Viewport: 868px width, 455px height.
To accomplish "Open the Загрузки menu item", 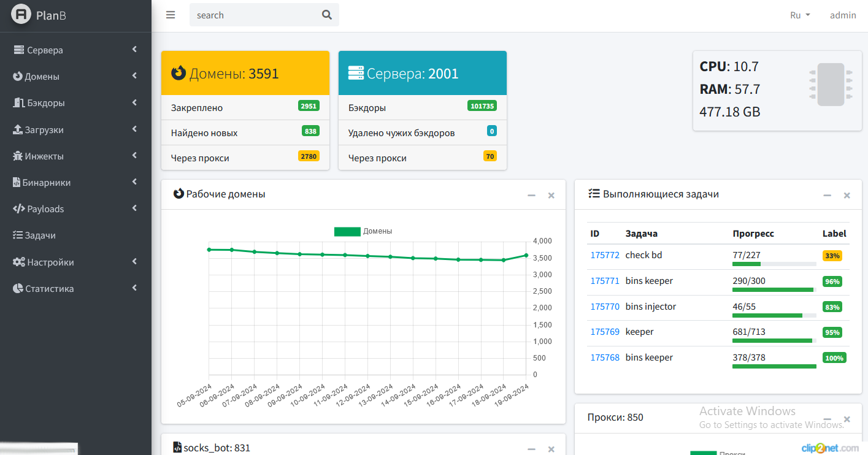I will [75, 130].
